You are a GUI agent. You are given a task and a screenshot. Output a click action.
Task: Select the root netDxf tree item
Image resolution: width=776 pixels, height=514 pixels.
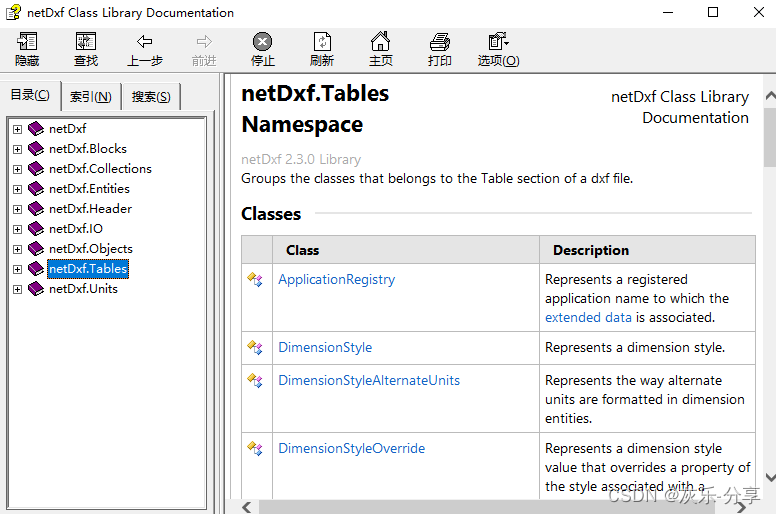(x=67, y=129)
